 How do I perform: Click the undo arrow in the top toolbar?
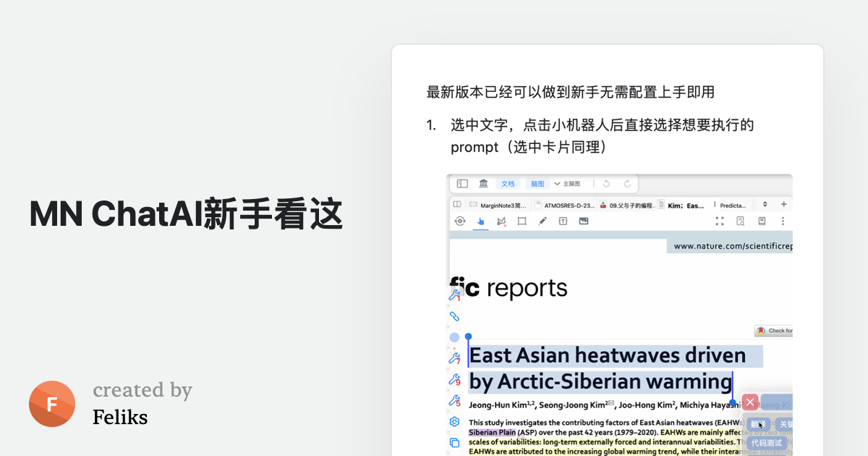606,183
